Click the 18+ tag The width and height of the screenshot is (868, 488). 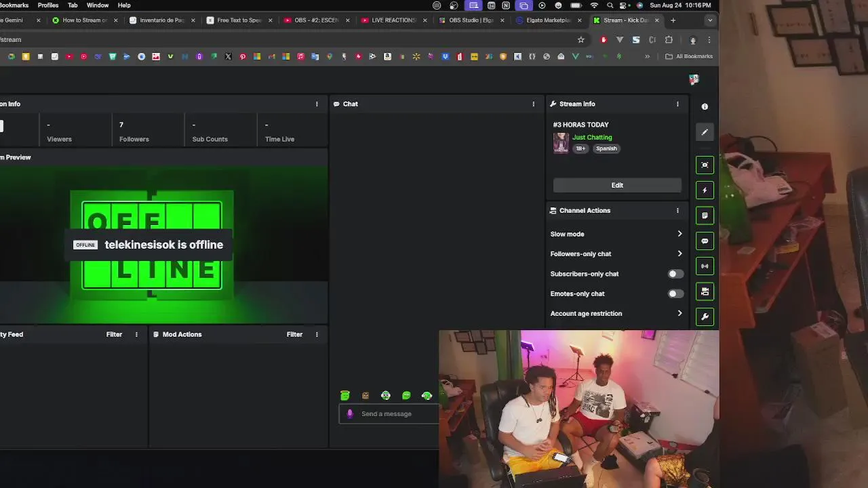(581, 148)
